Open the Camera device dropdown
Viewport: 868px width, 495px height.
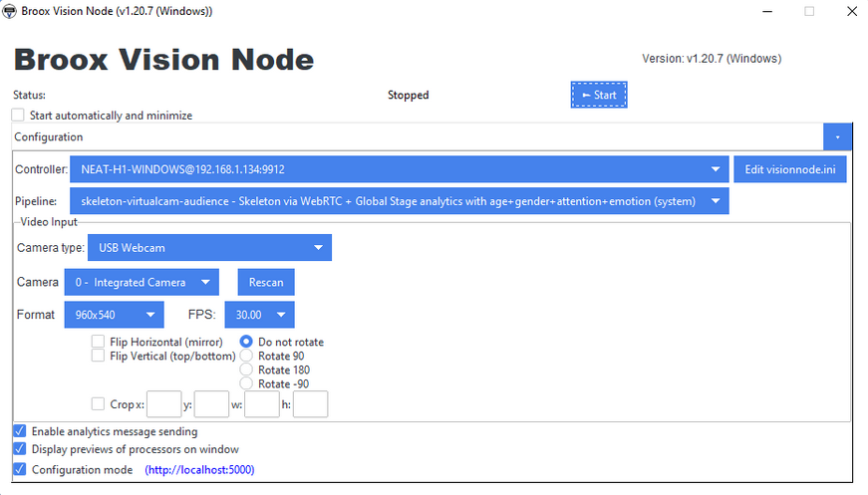142,282
